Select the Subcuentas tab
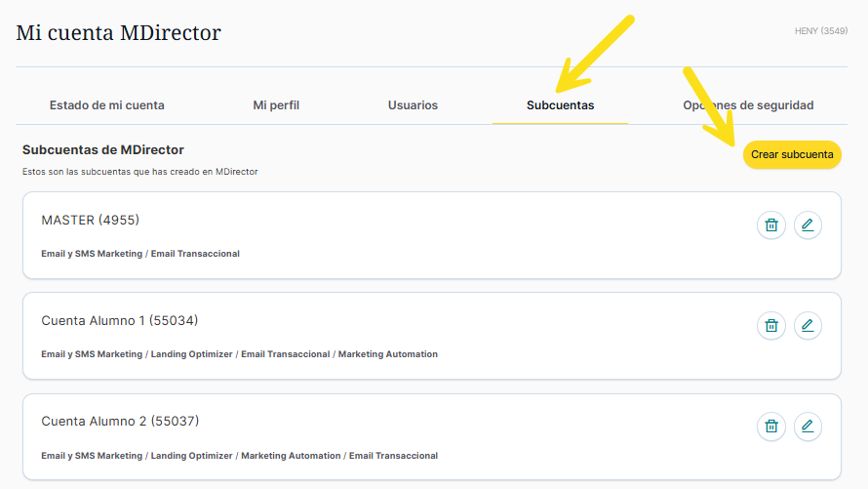This screenshot has width=868, height=489. 560,105
